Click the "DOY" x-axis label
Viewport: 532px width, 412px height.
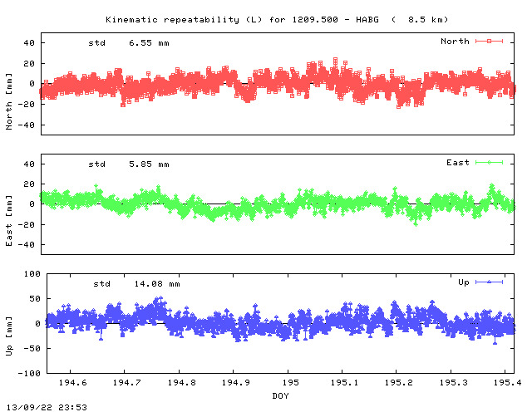[x=281, y=395]
